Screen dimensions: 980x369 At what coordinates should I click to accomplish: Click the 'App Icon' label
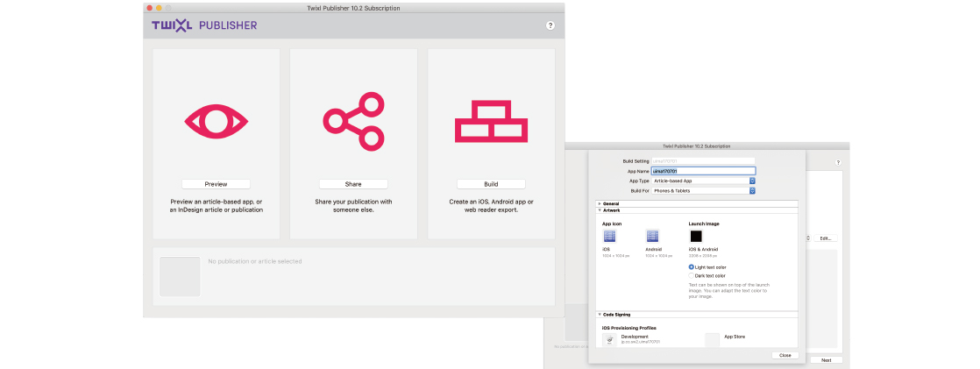[612, 224]
